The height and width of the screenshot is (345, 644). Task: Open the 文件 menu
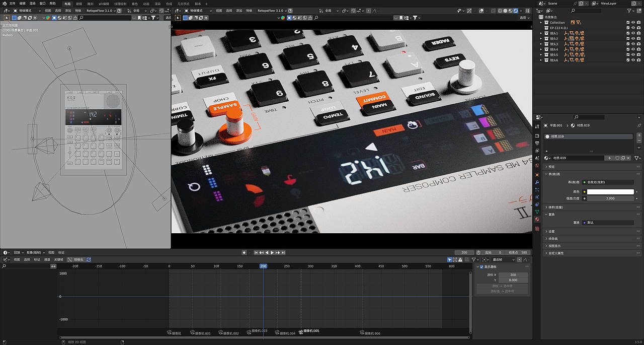pyautogui.click(x=13, y=3)
